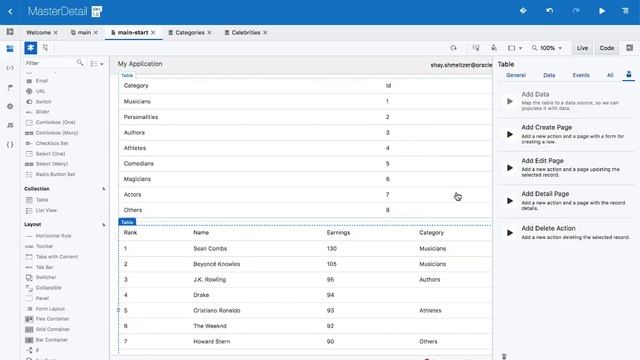Close the main-start tab

pos(153,32)
